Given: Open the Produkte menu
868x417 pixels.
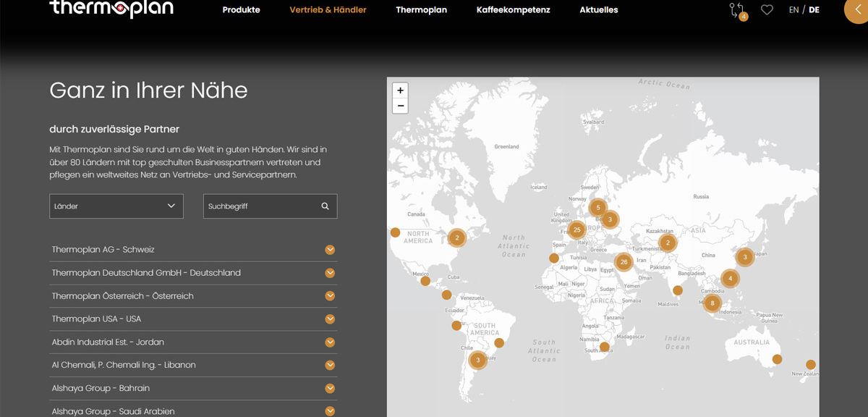Looking at the screenshot, I should coord(241,10).
